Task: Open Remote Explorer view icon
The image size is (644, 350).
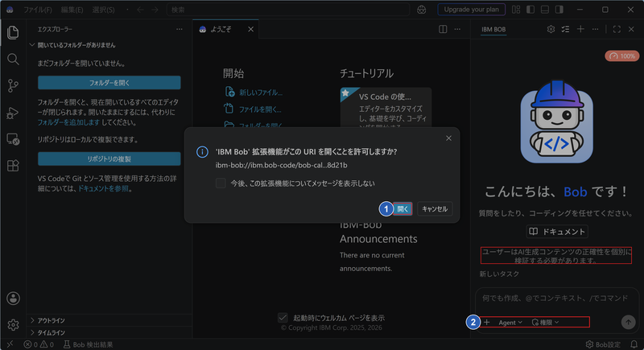Action: click(x=13, y=139)
